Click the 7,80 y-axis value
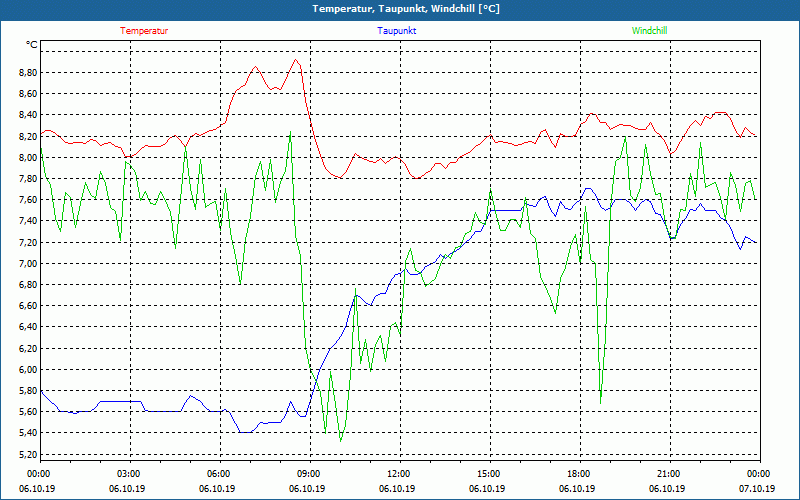The width and height of the screenshot is (800, 500). pos(28,179)
